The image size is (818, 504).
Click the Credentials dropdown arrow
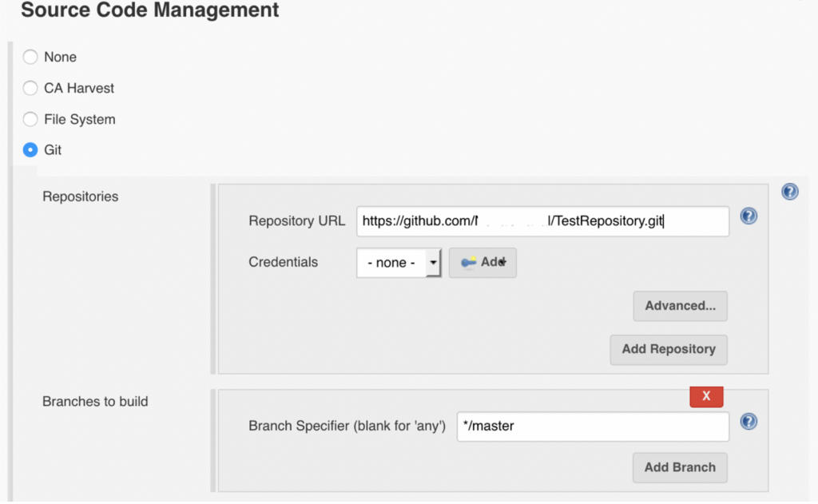(433, 263)
